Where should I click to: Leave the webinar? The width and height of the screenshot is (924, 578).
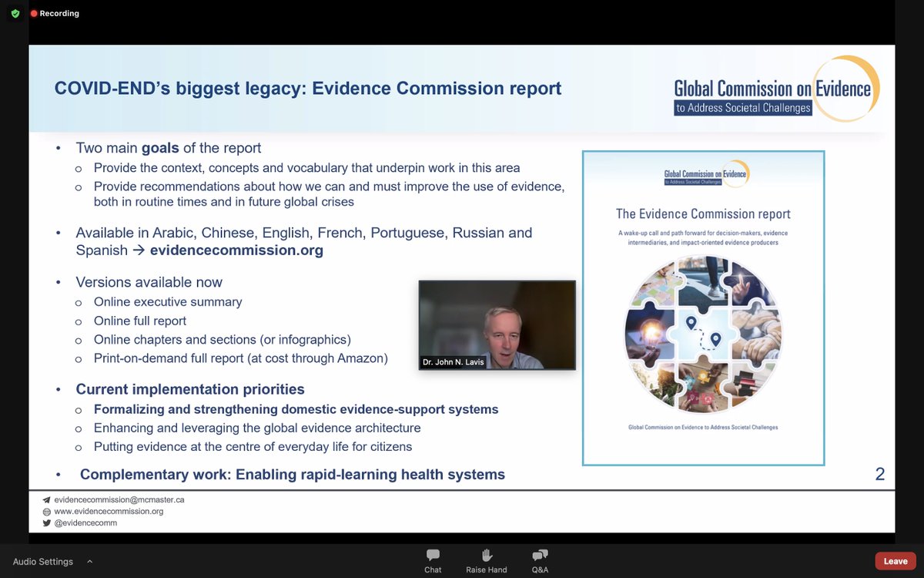(x=895, y=561)
